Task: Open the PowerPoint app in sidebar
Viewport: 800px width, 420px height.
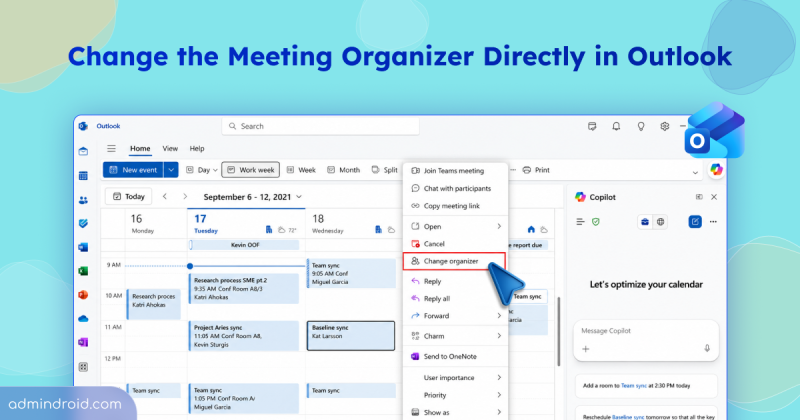Action: pos(83,294)
